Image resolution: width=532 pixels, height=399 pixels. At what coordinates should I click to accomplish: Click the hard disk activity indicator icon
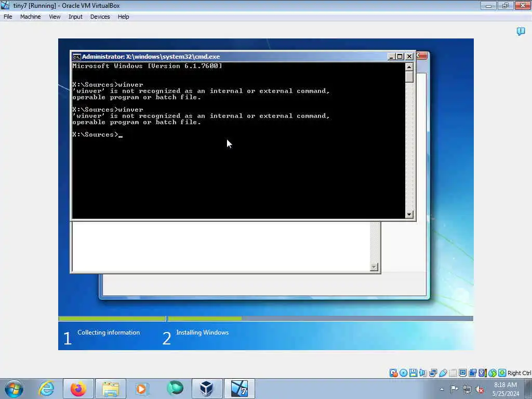click(x=394, y=373)
